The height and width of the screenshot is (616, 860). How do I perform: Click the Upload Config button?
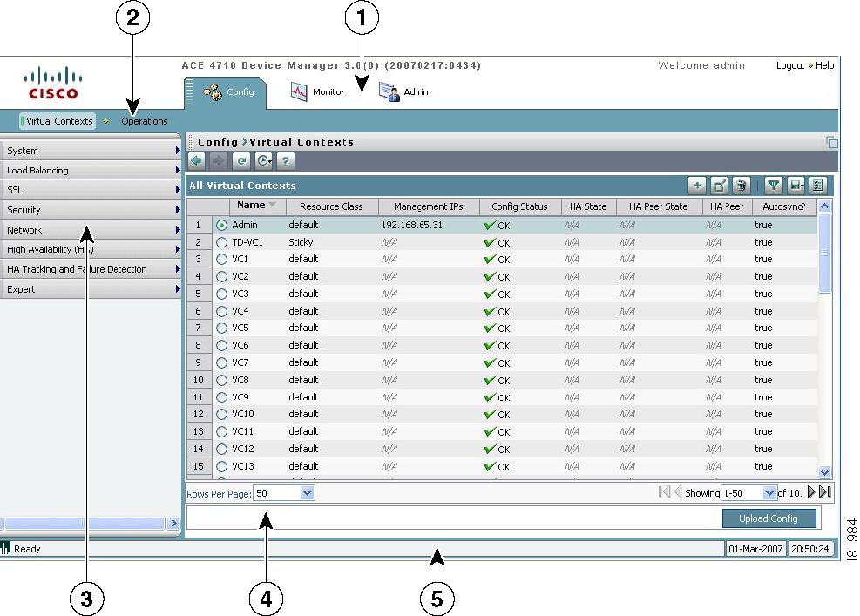tap(770, 518)
